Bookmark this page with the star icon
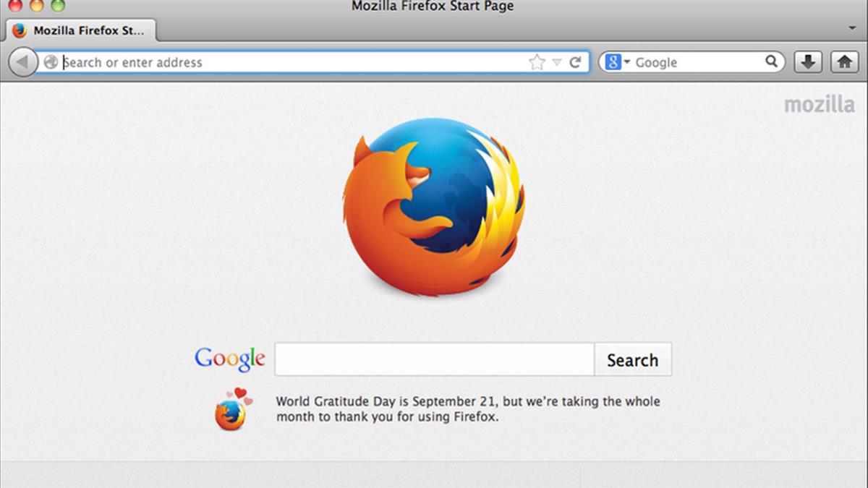 [536, 62]
